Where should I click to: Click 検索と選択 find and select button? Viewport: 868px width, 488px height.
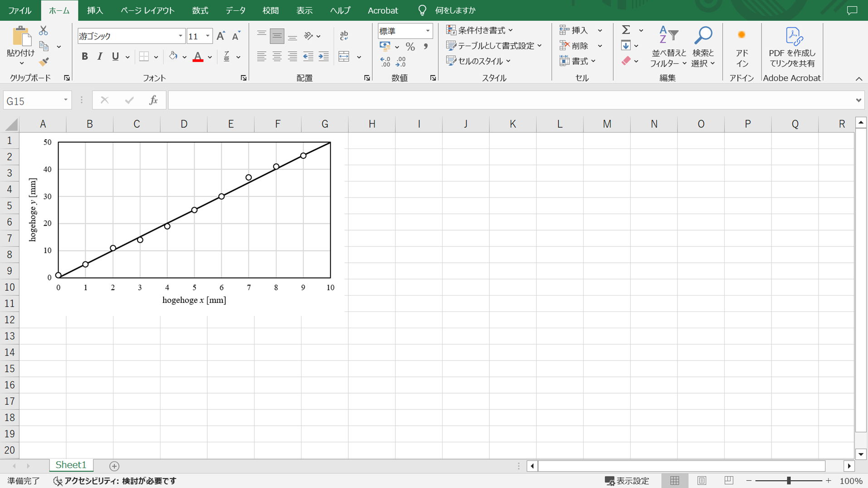[x=703, y=47]
